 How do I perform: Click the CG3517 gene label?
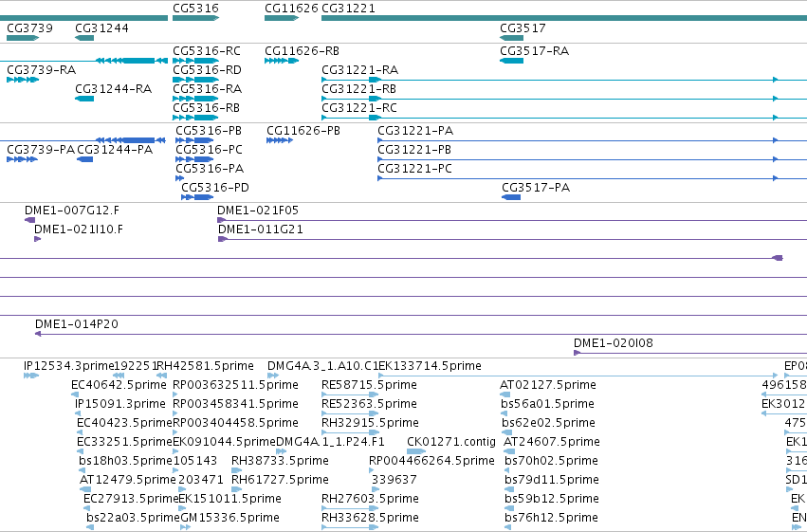pos(523,28)
